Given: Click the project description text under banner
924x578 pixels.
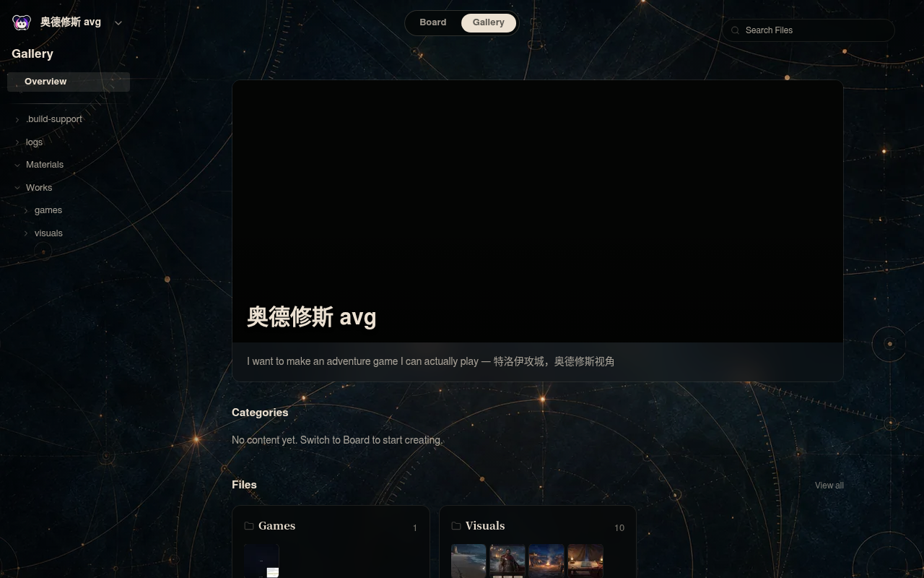Looking at the screenshot, I should point(431,361).
